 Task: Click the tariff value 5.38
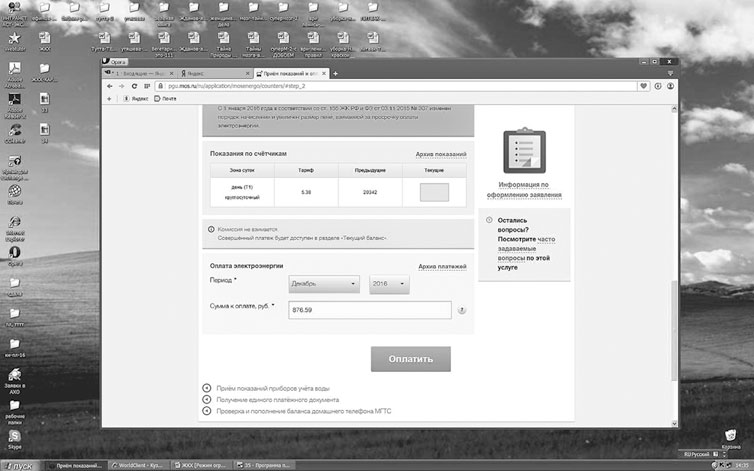pyautogui.click(x=306, y=192)
